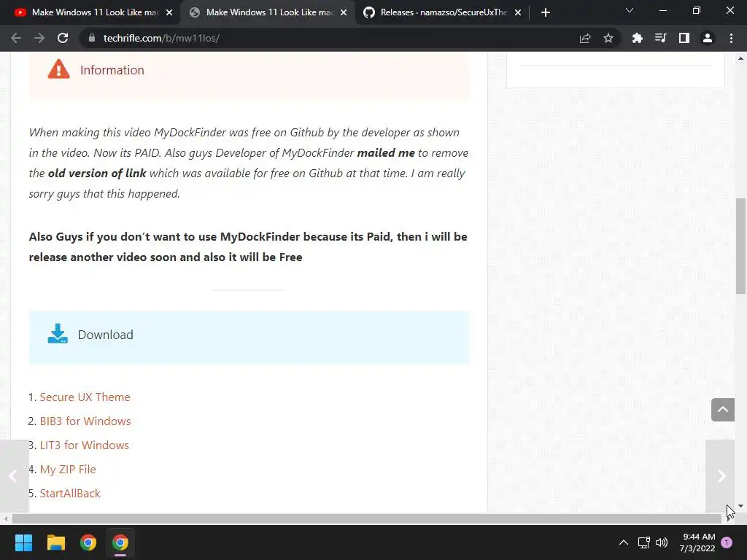This screenshot has height=560, width=747.
Task: Click the horizontal scrollbar thumb
Action: pyautogui.click(x=366, y=519)
